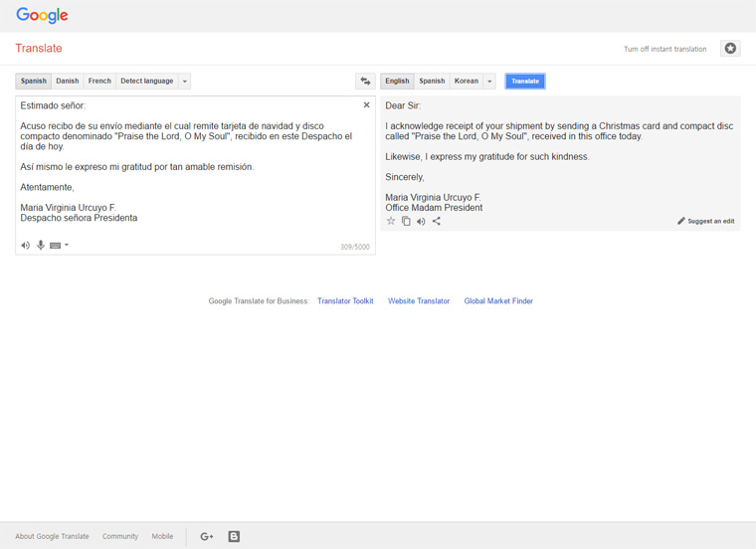
Task: Save translation with the star icon
Action: pyautogui.click(x=391, y=221)
